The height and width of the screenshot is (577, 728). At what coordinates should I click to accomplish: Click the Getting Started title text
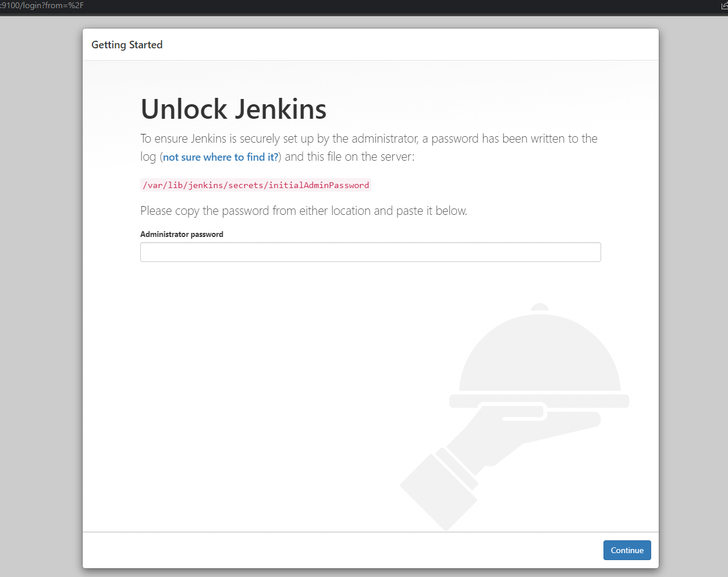(x=127, y=45)
